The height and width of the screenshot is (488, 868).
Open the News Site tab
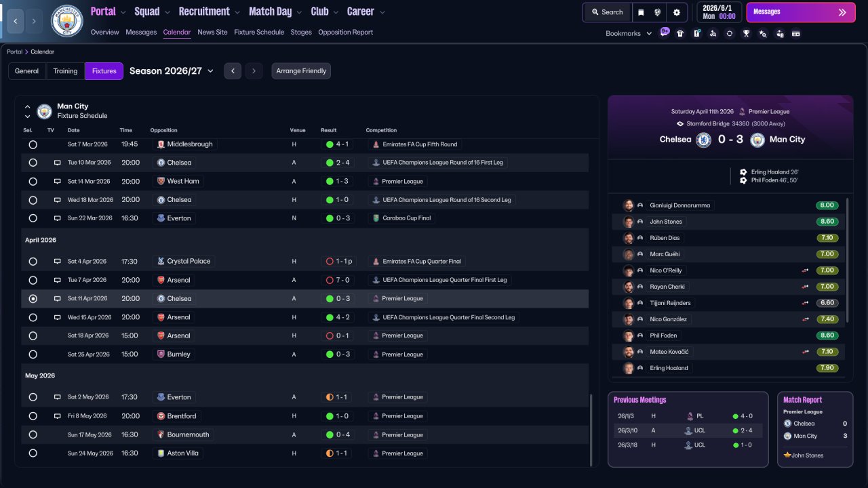click(212, 33)
